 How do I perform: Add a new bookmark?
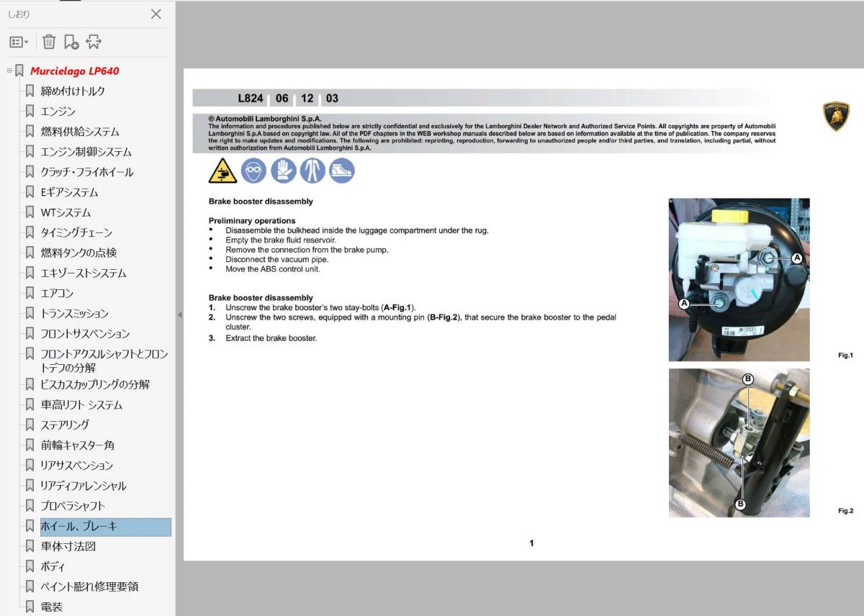point(71,42)
